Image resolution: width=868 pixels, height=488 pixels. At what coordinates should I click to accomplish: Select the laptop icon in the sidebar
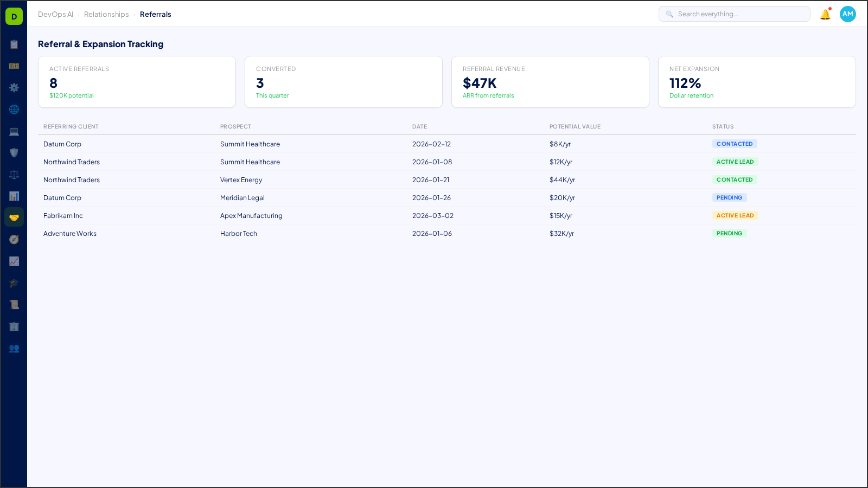coord(14,131)
